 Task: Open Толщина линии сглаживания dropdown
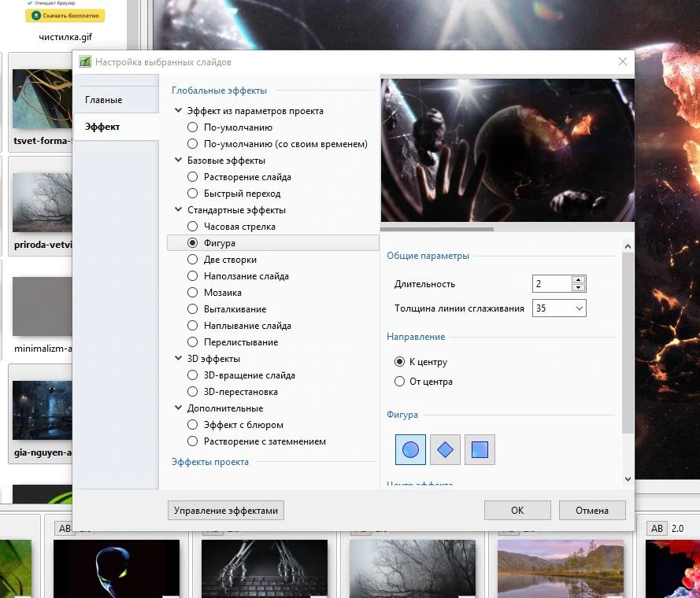coord(580,308)
